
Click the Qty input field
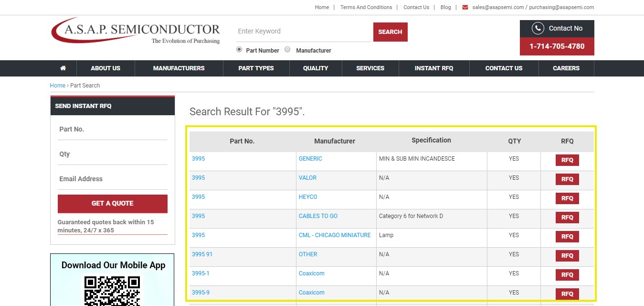(113, 154)
